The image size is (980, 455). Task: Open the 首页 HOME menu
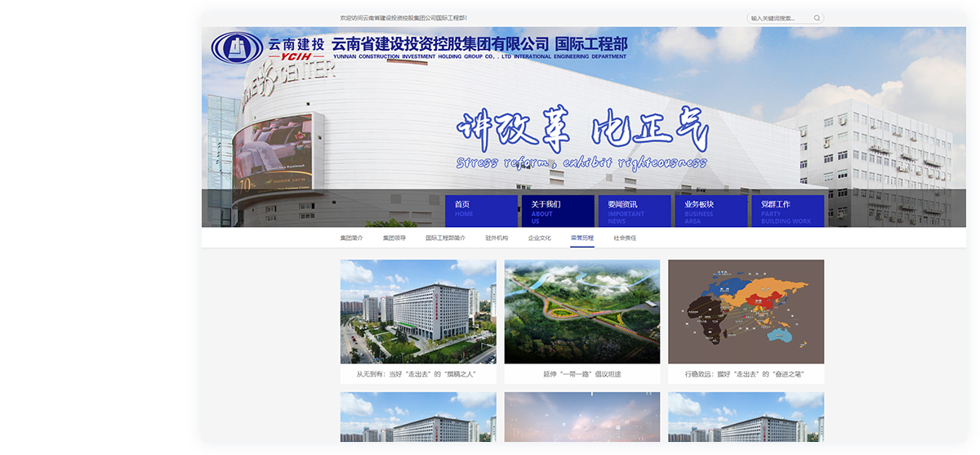[481, 211]
